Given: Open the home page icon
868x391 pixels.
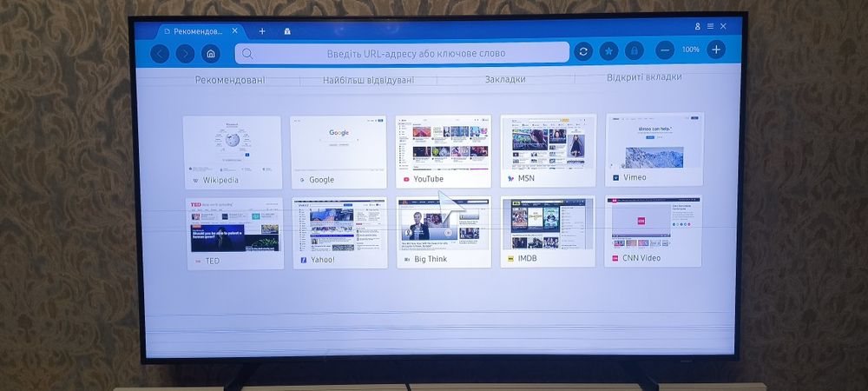Looking at the screenshot, I should 210,54.
